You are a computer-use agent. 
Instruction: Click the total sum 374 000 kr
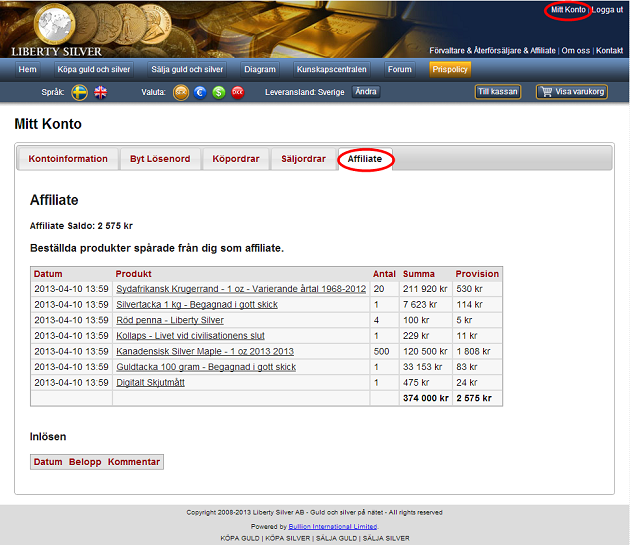425,398
